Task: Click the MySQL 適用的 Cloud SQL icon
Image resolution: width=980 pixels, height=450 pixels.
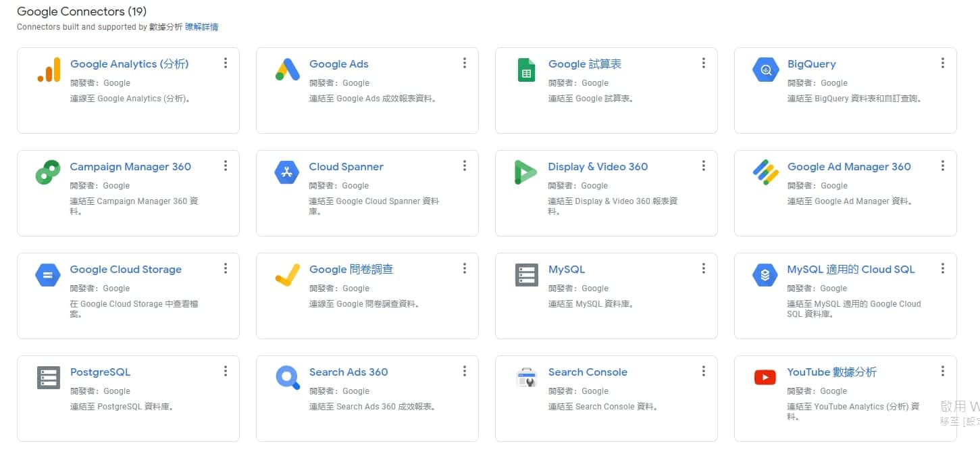Action: (x=765, y=275)
